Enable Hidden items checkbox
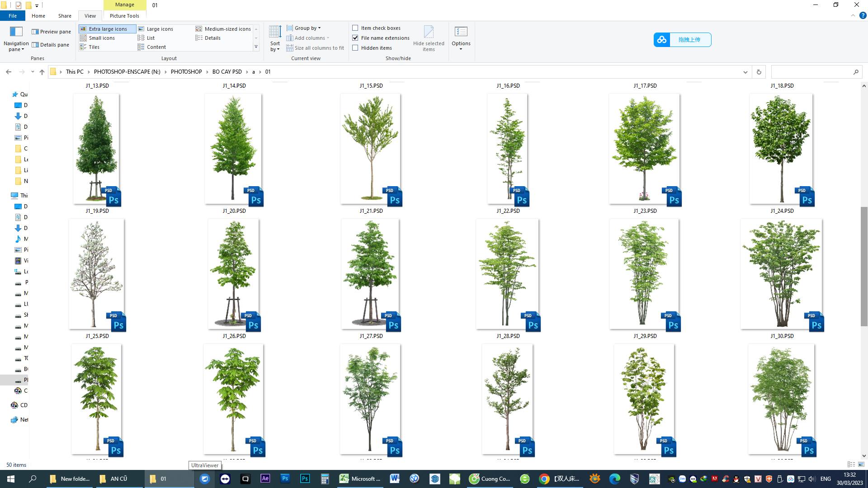Image resolution: width=868 pixels, height=488 pixels. pos(355,48)
